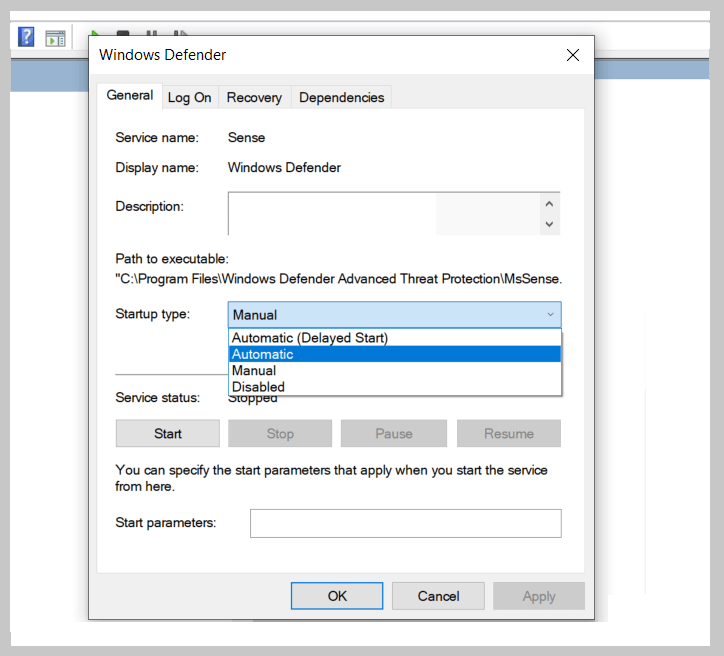Viewport: 724px width, 656px height.
Task: Confirm with the OK button
Action: tap(337, 596)
